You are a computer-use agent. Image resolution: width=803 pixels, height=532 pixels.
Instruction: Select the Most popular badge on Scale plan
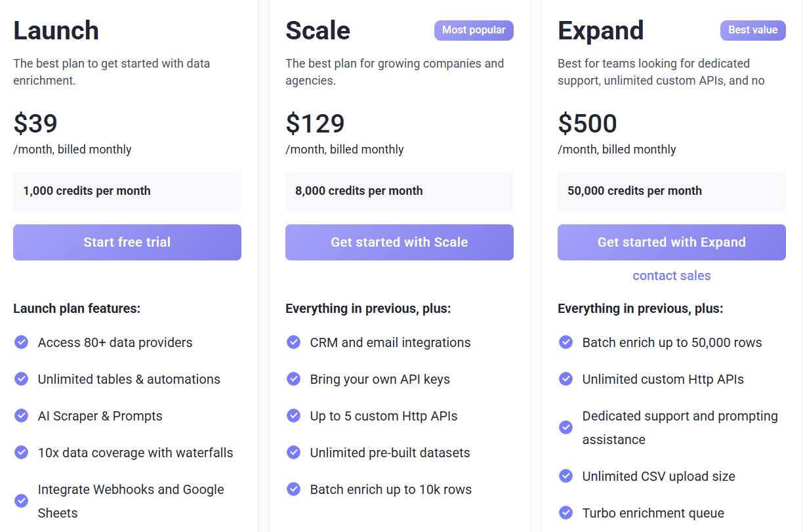click(474, 30)
